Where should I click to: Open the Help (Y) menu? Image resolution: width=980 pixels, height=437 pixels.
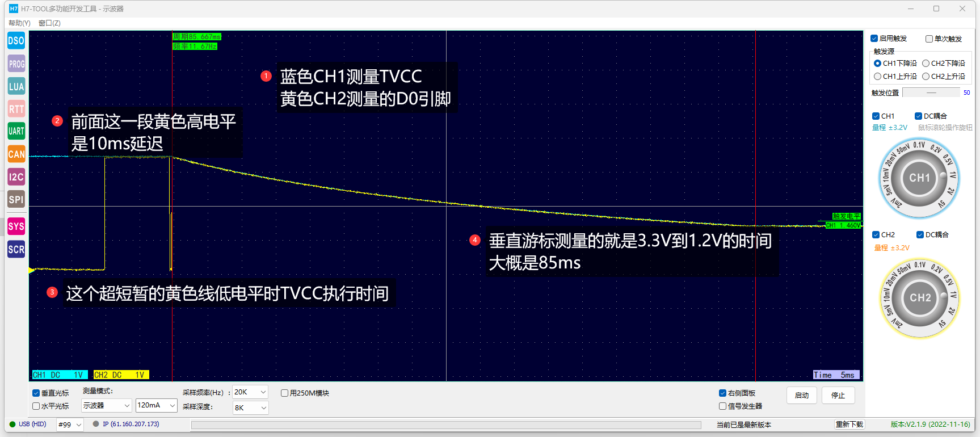(19, 23)
